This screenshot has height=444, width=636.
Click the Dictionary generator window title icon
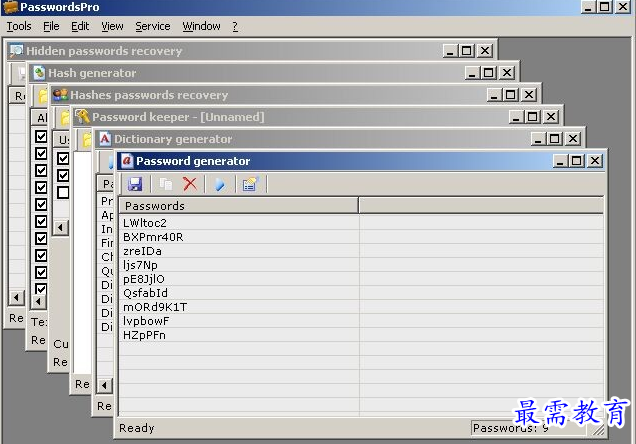tap(105, 139)
